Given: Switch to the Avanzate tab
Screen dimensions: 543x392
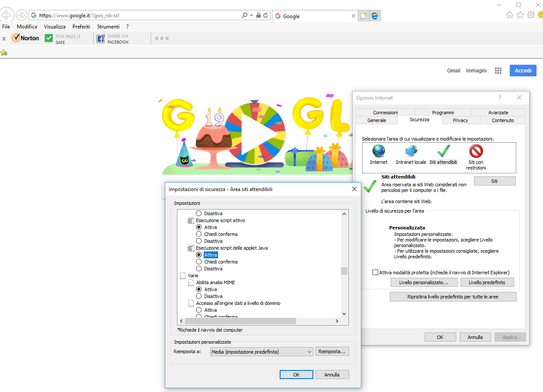Looking at the screenshot, I should point(498,113).
